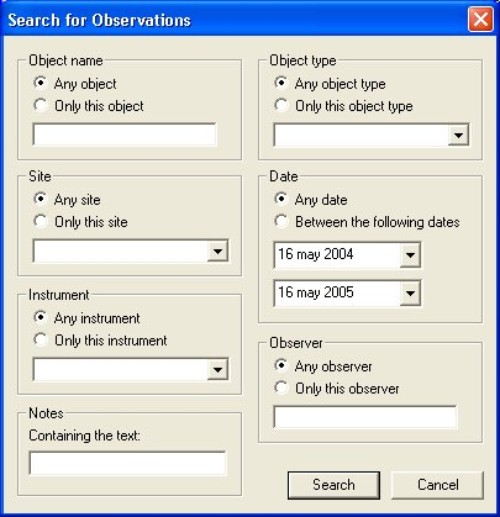The image size is (500, 517).
Task: Select 'Between the following dates' option
Action: coord(281,222)
